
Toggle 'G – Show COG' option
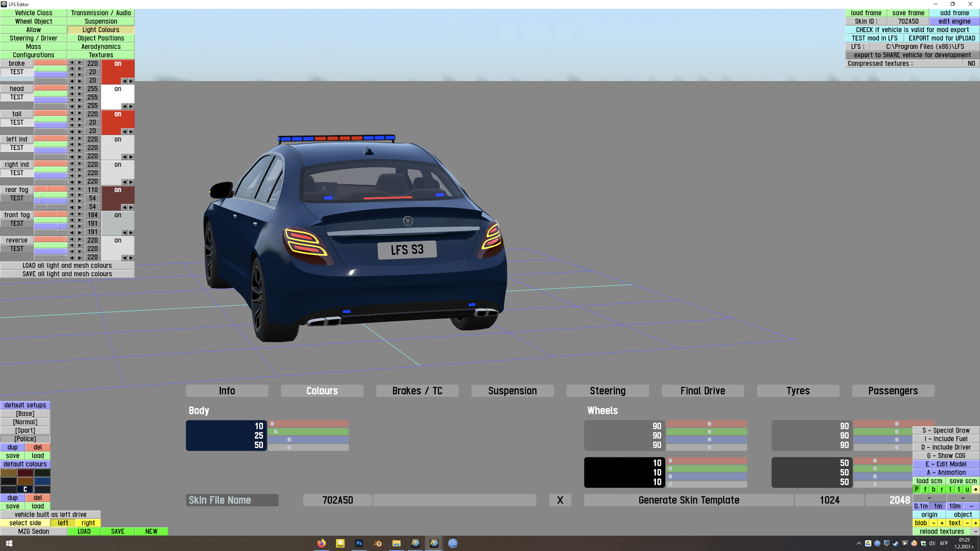coord(946,456)
